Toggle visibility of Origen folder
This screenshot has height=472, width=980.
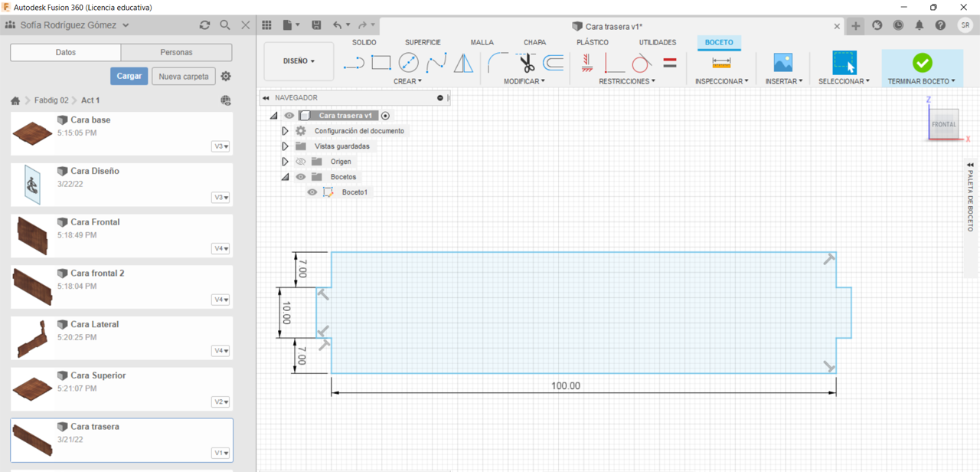click(301, 162)
